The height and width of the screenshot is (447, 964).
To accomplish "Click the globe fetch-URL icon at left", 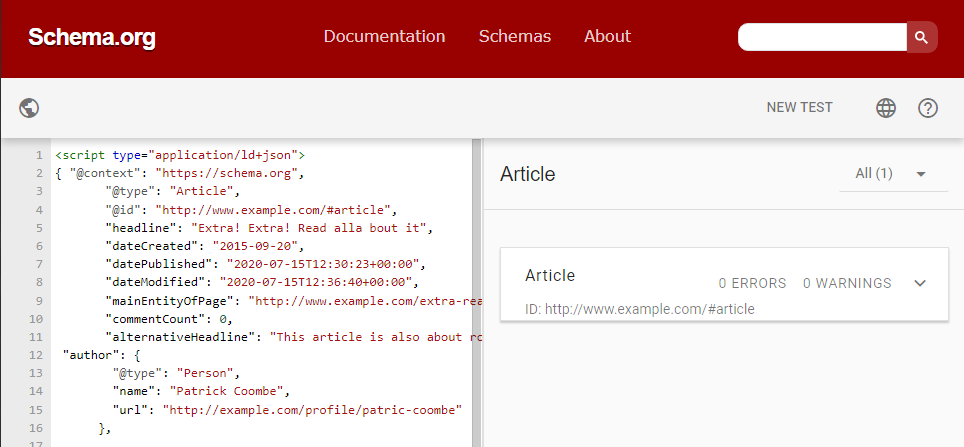I will 29,108.
